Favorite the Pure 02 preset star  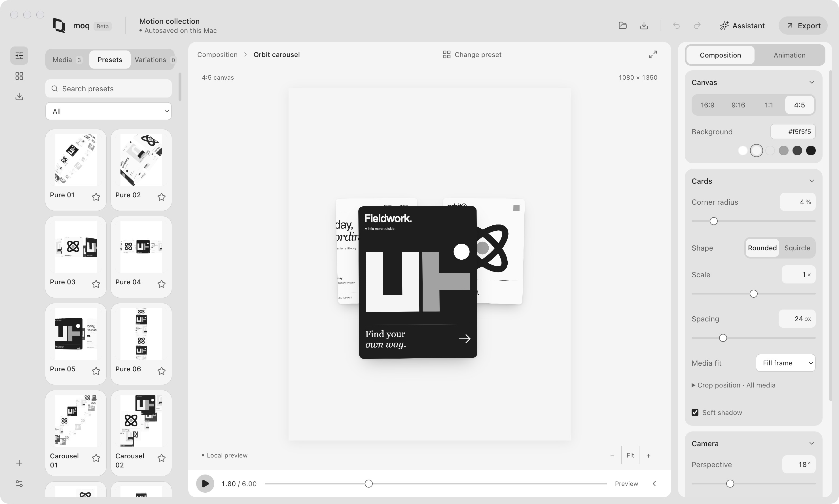[162, 197]
